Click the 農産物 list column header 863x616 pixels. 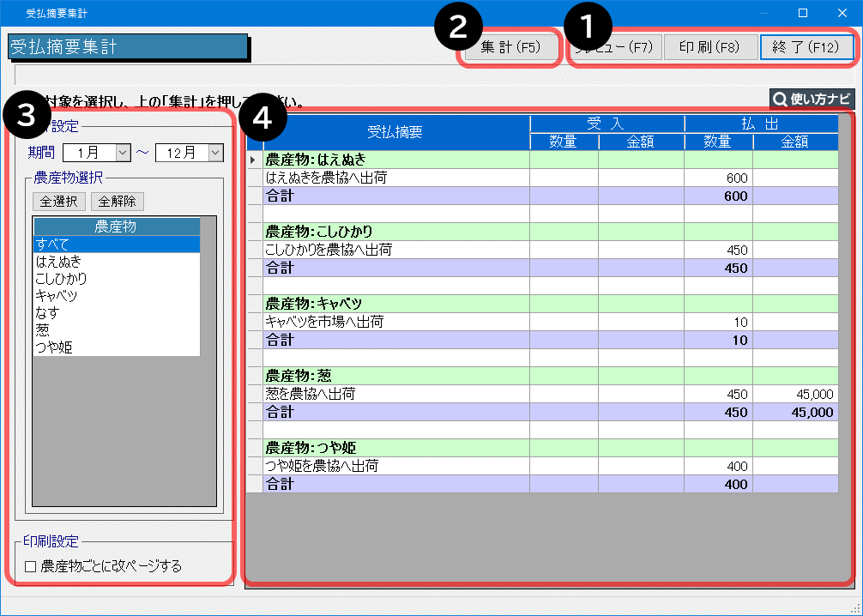116,226
